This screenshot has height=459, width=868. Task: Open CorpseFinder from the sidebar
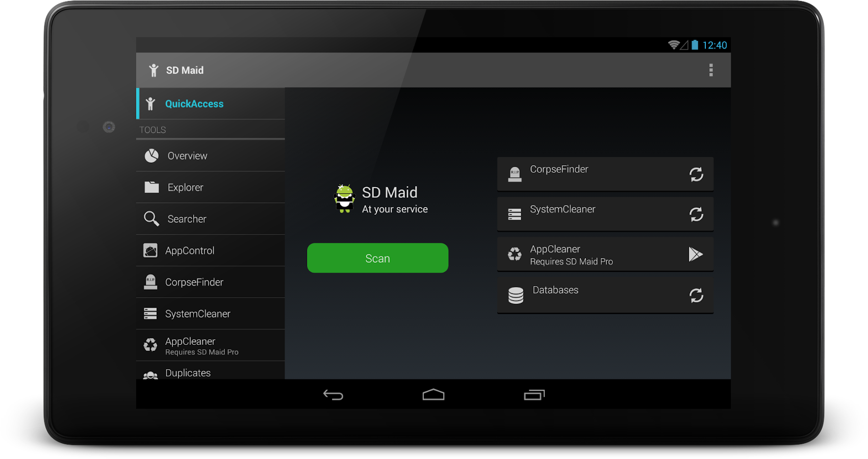(194, 282)
